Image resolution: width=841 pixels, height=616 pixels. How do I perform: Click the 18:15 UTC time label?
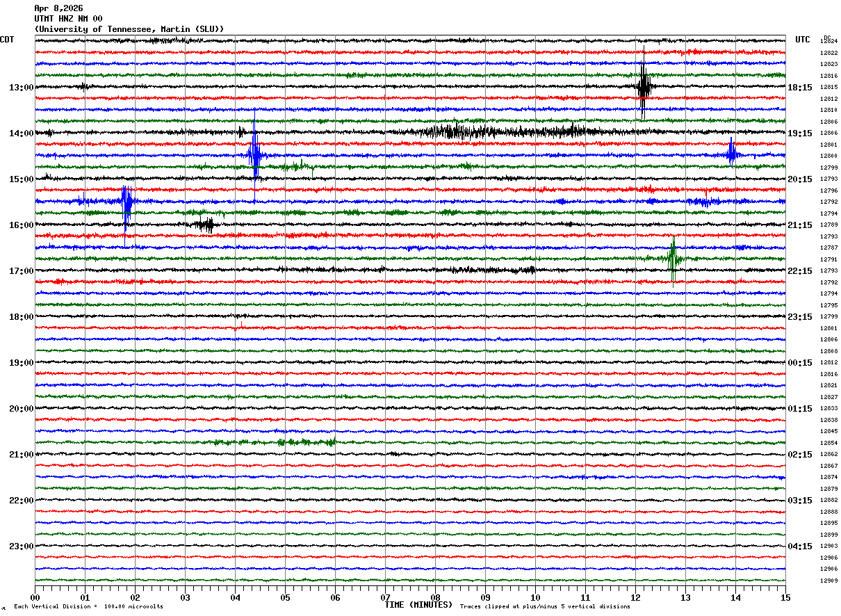(x=800, y=87)
